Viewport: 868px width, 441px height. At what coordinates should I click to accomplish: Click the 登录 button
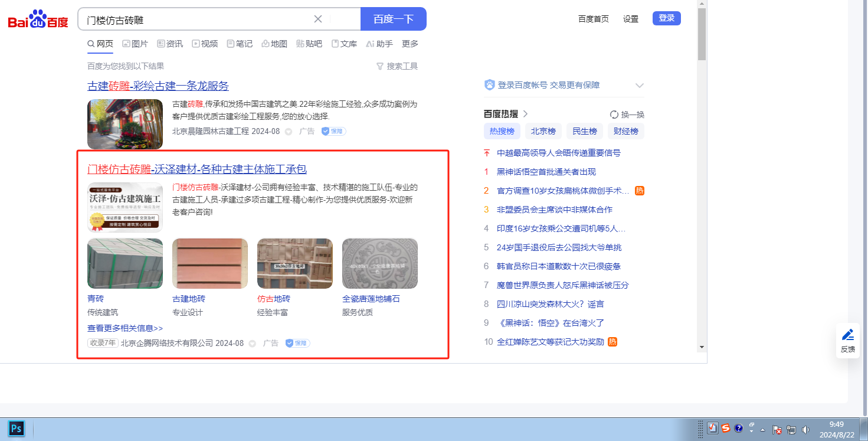[667, 18]
